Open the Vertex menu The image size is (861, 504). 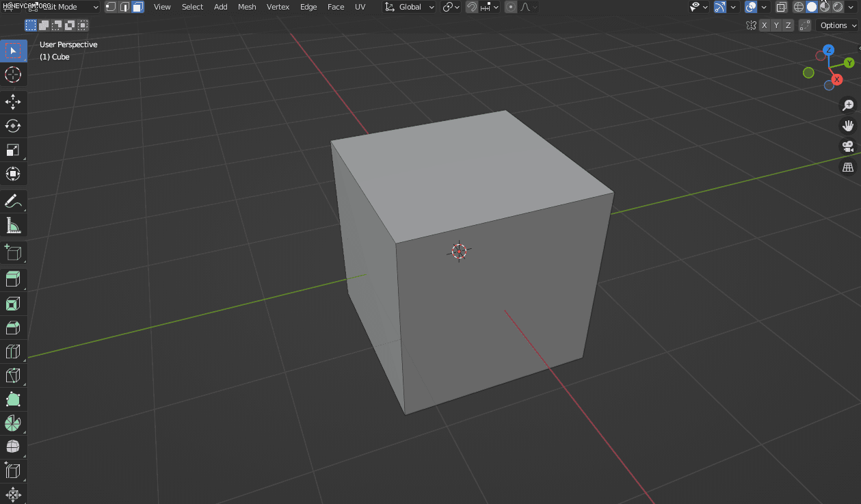click(278, 7)
